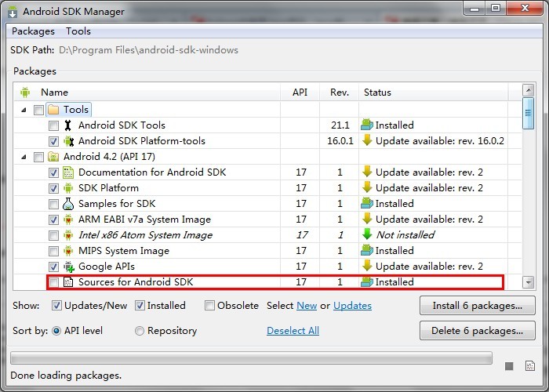The width and height of the screenshot is (549, 392).
Task: Select the Repository sort radio button
Action: [x=140, y=331]
